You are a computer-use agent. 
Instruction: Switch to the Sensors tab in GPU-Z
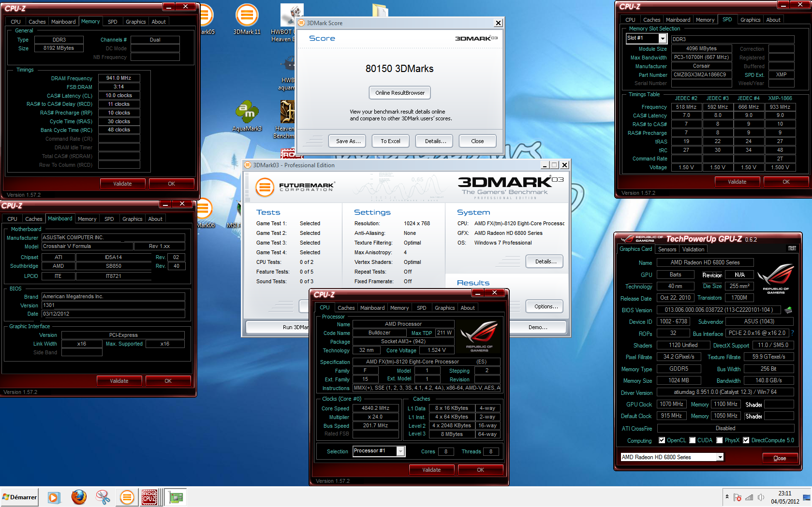(x=667, y=249)
